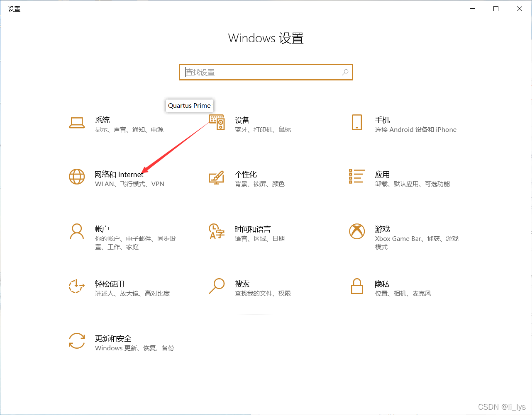Click the search box magnifier icon
Image resolution: width=532 pixels, height=415 pixels.
[345, 72]
